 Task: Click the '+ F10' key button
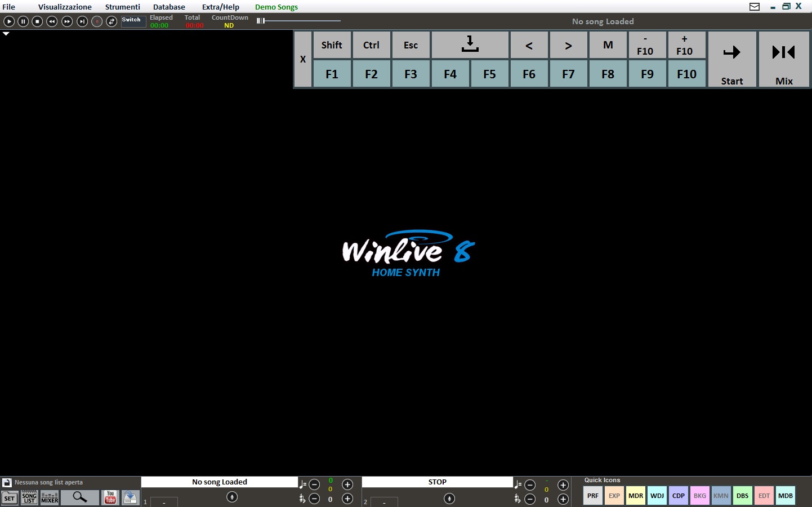point(686,45)
